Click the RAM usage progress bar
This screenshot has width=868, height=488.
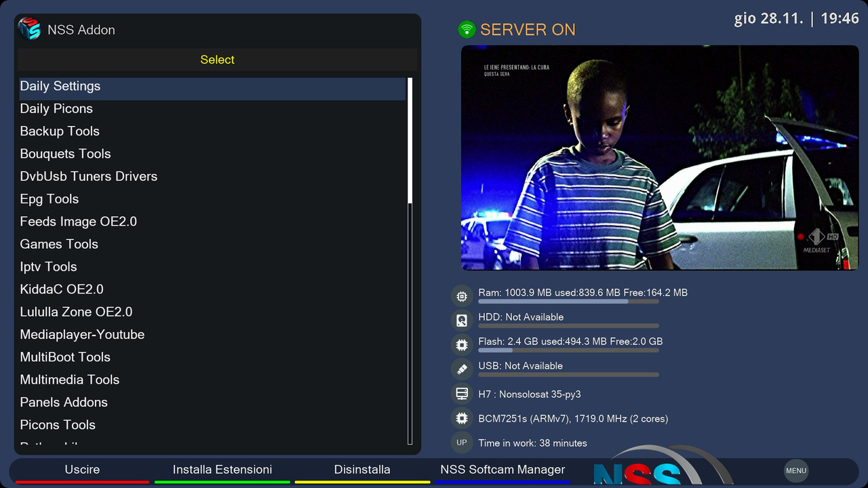tap(568, 302)
